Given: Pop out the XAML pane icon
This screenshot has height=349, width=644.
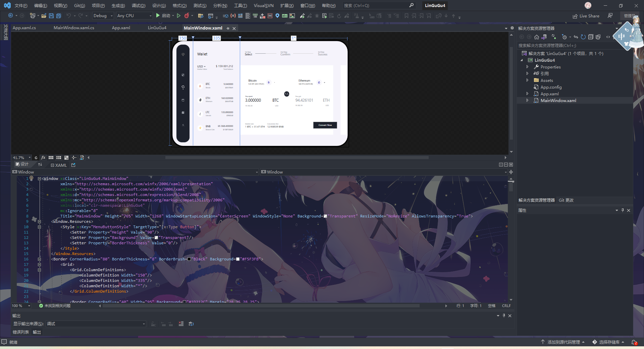Looking at the screenshot, I should 73,165.
